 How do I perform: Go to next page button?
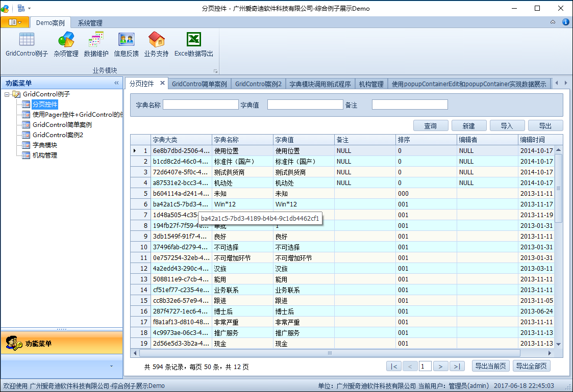point(441,366)
